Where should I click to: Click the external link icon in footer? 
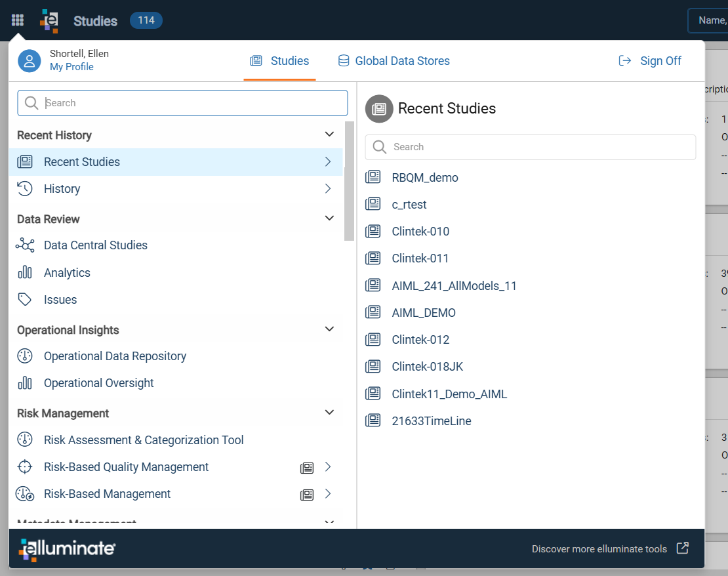pyautogui.click(x=683, y=548)
